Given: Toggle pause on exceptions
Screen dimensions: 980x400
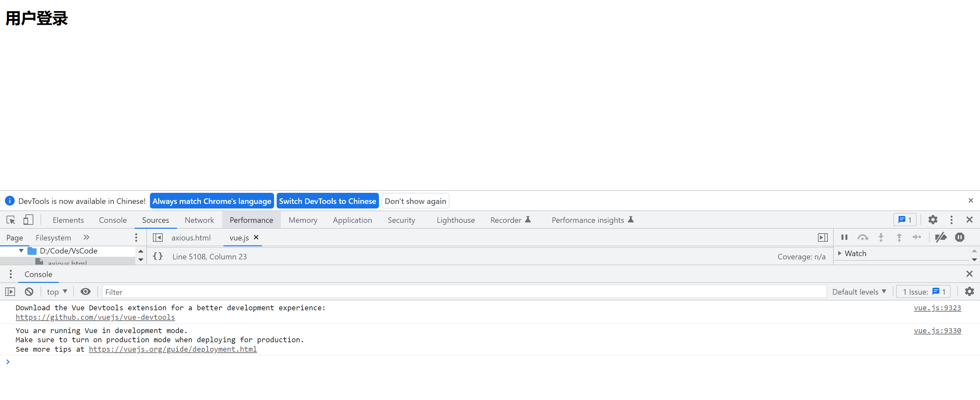Looking at the screenshot, I should point(959,238).
